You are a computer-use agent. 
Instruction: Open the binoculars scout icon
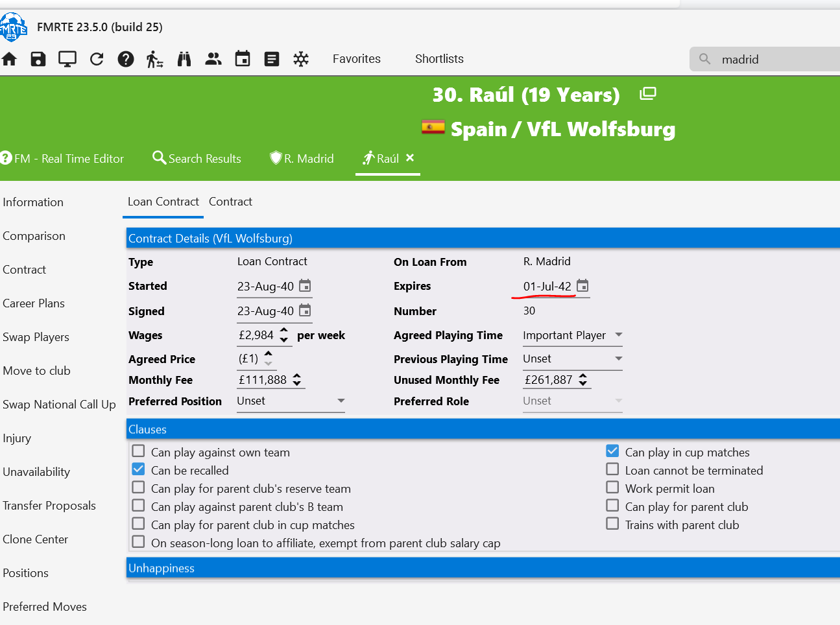[x=184, y=59]
